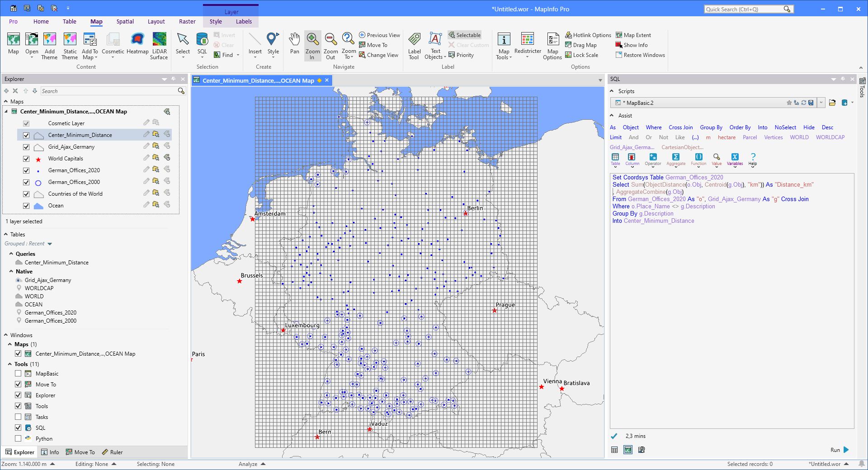Open the MapBasic.2 script dropdown
The height and width of the screenshot is (470, 868).
[x=821, y=103]
